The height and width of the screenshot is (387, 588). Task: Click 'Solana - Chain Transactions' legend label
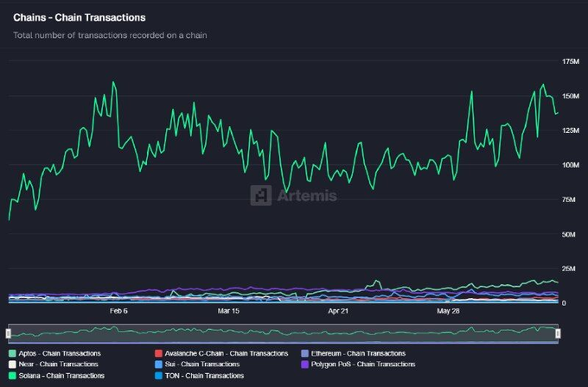pyautogui.click(x=61, y=376)
